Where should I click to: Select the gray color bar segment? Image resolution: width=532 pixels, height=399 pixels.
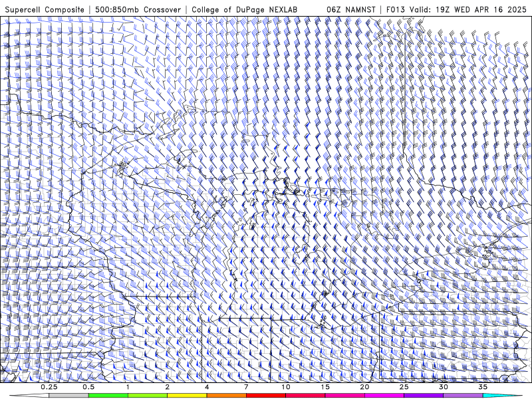(x=69, y=396)
